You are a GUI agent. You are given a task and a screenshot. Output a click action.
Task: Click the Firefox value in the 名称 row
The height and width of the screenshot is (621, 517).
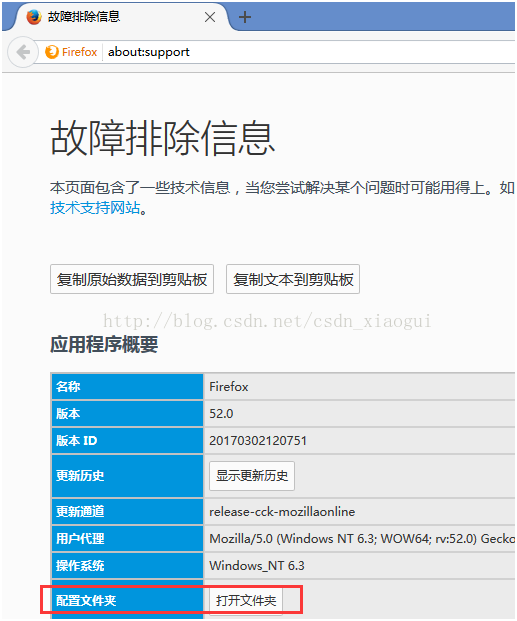pos(229,387)
